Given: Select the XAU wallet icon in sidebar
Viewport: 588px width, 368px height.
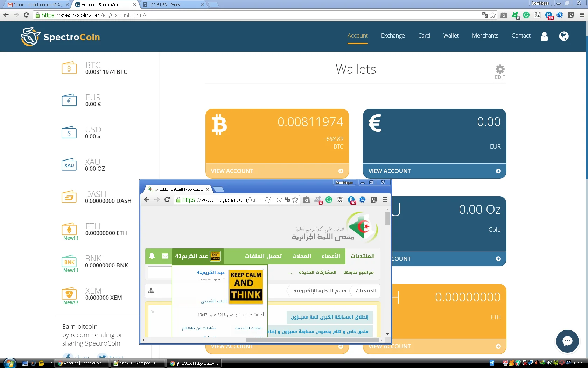Looking at the screenshot, I should tap(69, 165).
